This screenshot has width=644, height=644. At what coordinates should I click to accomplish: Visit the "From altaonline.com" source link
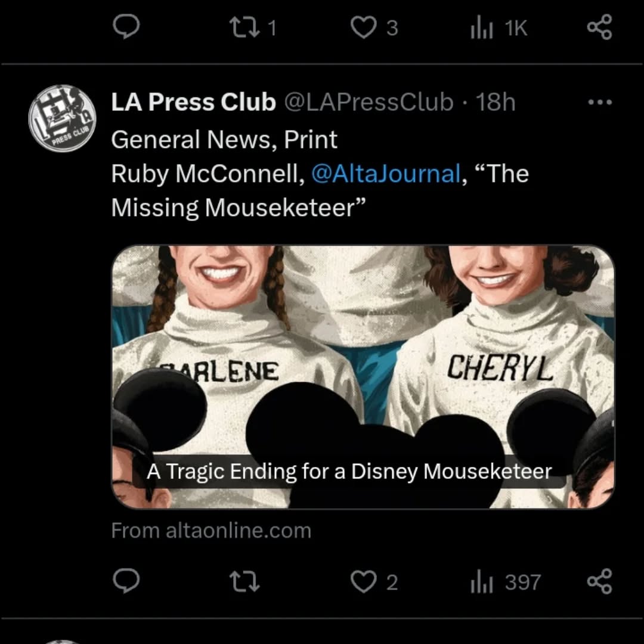point(211,531)
